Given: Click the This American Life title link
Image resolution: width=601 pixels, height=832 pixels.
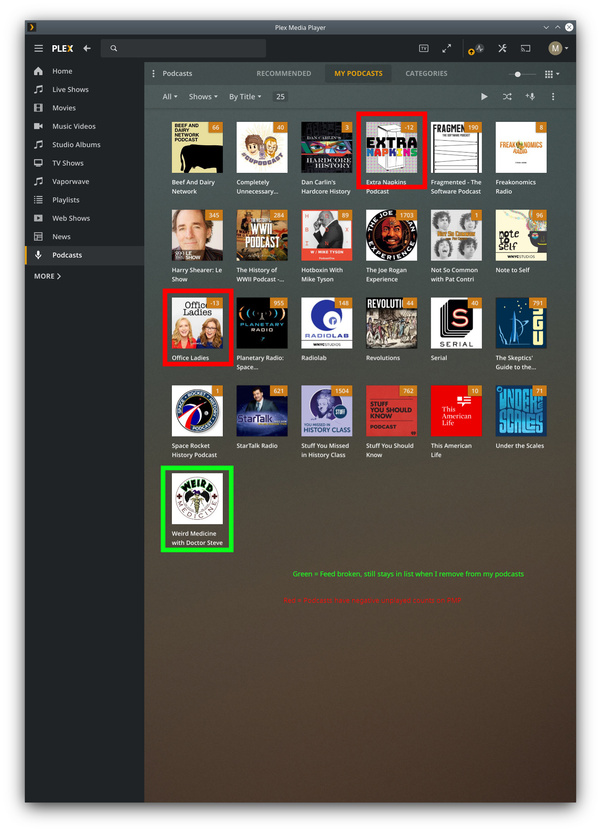Looking at the screenshot, I should [x=451, y=450].
